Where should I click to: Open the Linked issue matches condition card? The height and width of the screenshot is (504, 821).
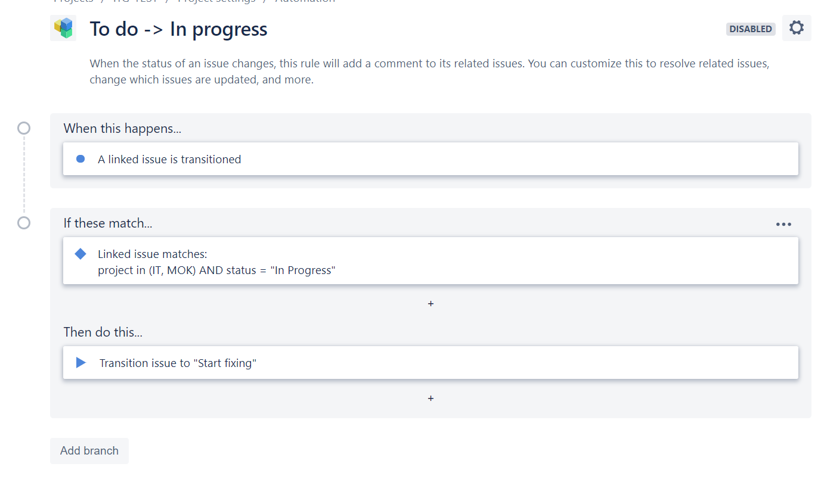[x=430, y=261]
